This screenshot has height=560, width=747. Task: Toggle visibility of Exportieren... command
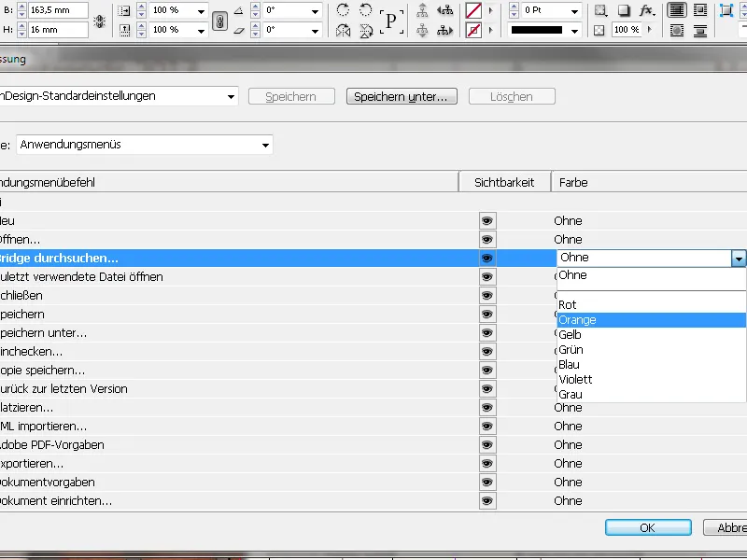point(487,463)
